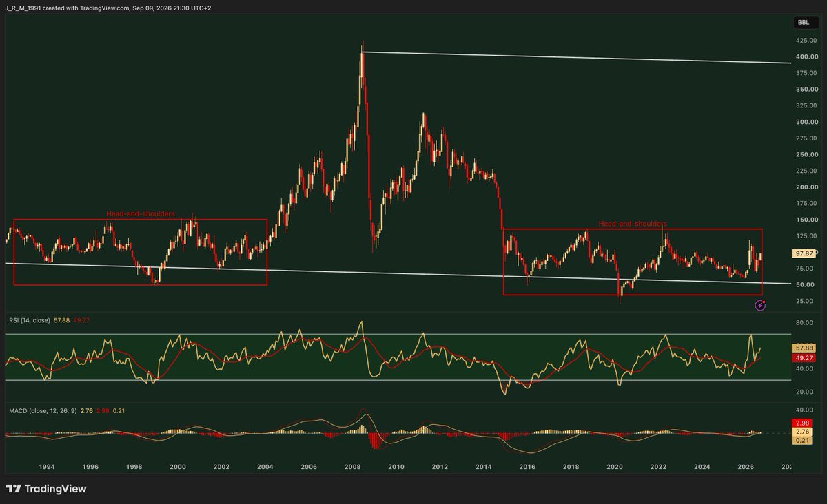Click the 200.00 price axis label
Viewport: 827px width, 504px height.
tap(806, 187)
